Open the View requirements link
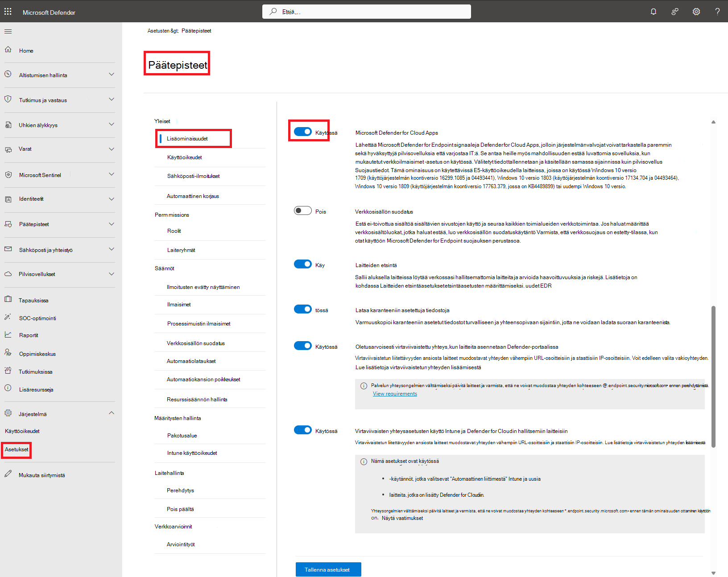This screenshot has height=577, width=728. coord(394,393)
